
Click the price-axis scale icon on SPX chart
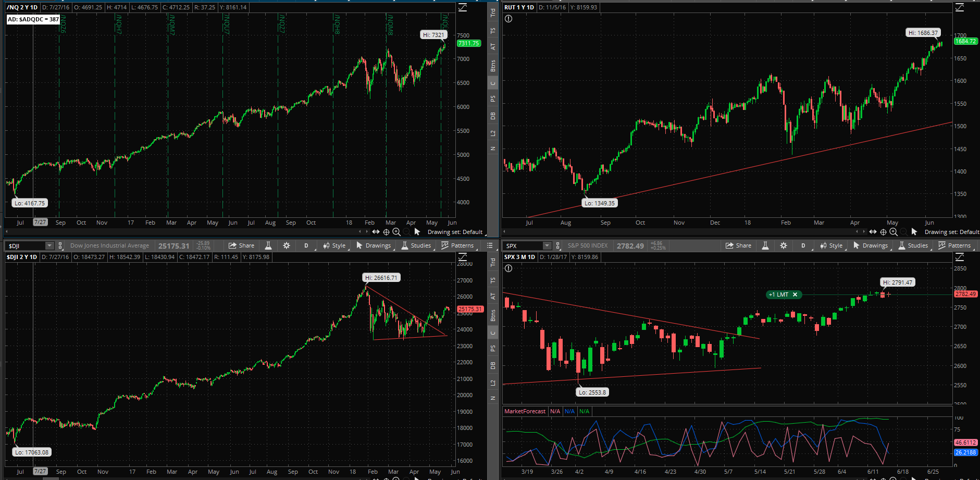[x=959, y=257]
